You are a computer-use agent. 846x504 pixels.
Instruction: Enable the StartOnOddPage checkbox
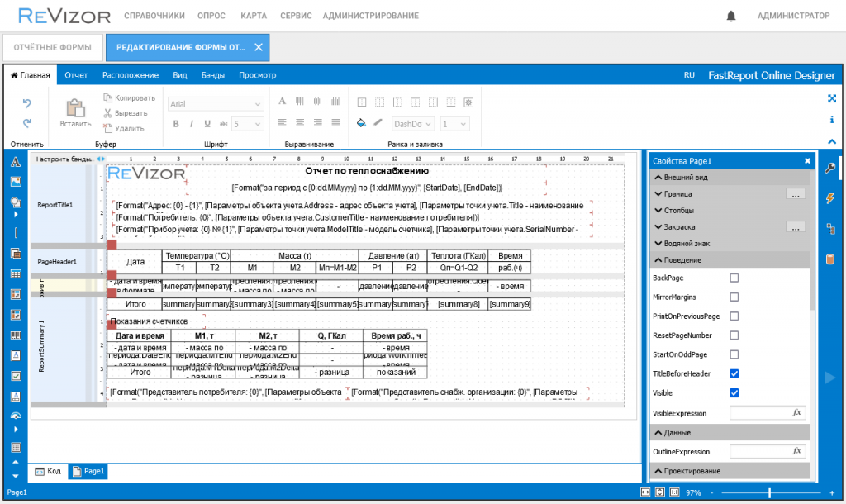pos(734,354)
